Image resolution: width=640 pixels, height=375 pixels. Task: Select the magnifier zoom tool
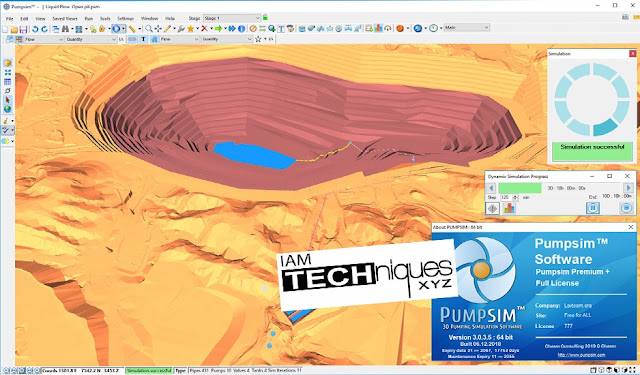tap(149, 29)
